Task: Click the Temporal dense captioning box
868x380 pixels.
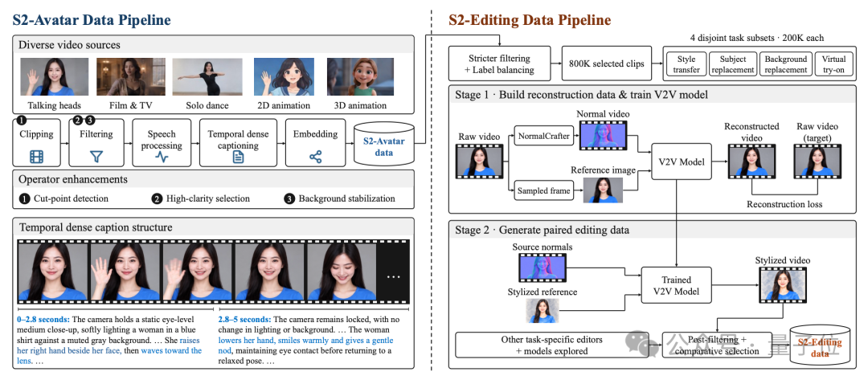Action: (238, 143)
